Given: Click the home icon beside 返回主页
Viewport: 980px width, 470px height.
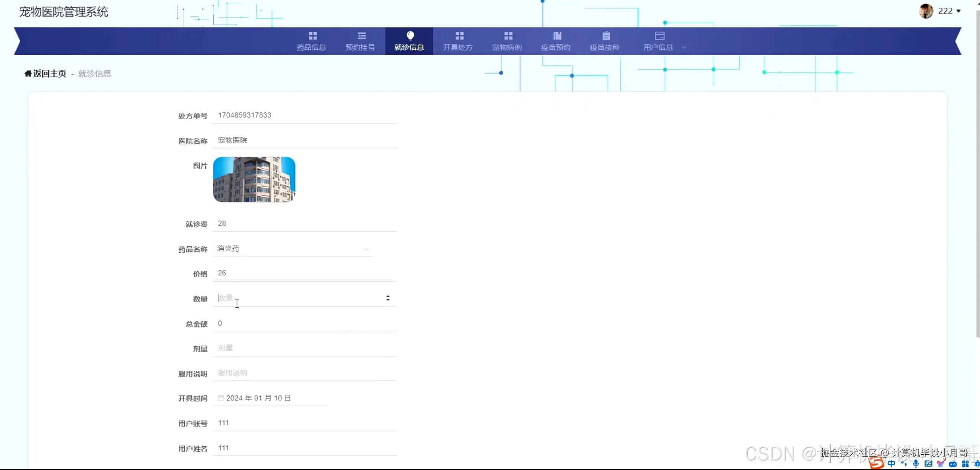Looking at the screenshot, I should click(28, 74).
